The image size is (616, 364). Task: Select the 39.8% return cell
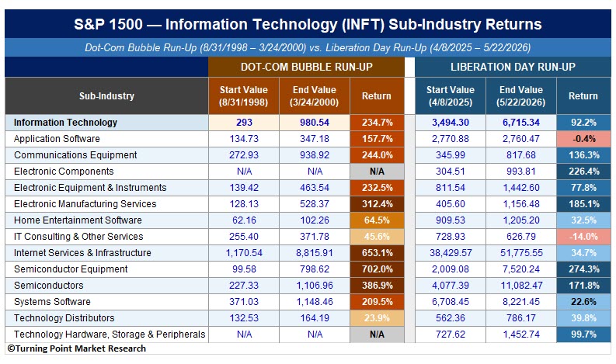[x=584, y=318]
